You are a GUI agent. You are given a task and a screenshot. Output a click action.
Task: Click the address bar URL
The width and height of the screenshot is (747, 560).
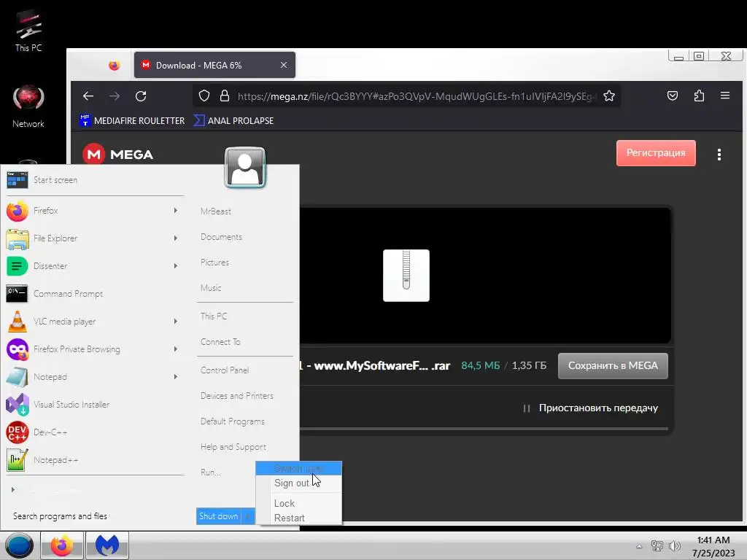(417, 96)
